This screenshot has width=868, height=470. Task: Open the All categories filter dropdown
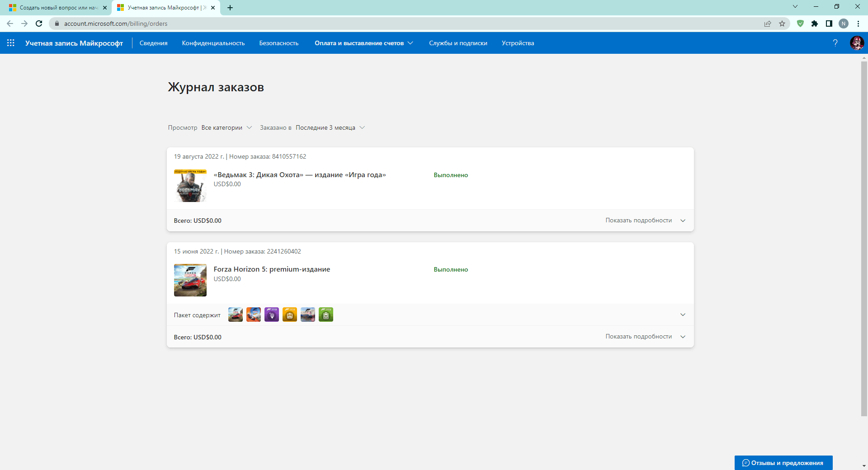click(226, 127)
